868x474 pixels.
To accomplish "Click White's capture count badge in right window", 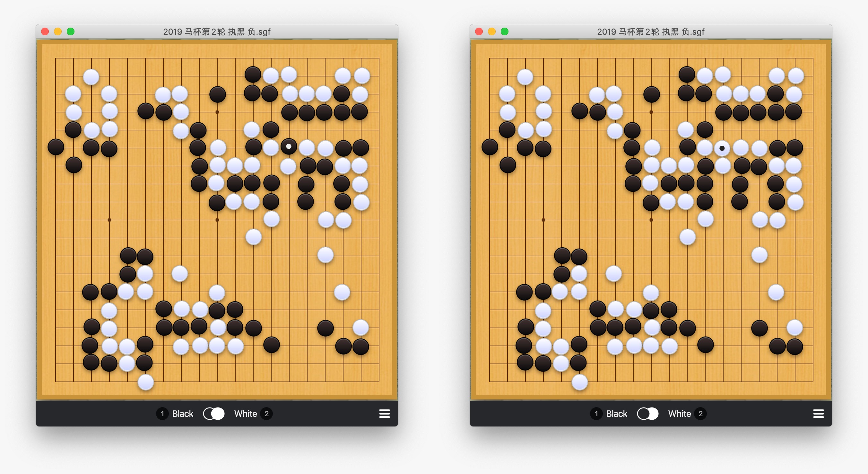I will click(700, 414).
